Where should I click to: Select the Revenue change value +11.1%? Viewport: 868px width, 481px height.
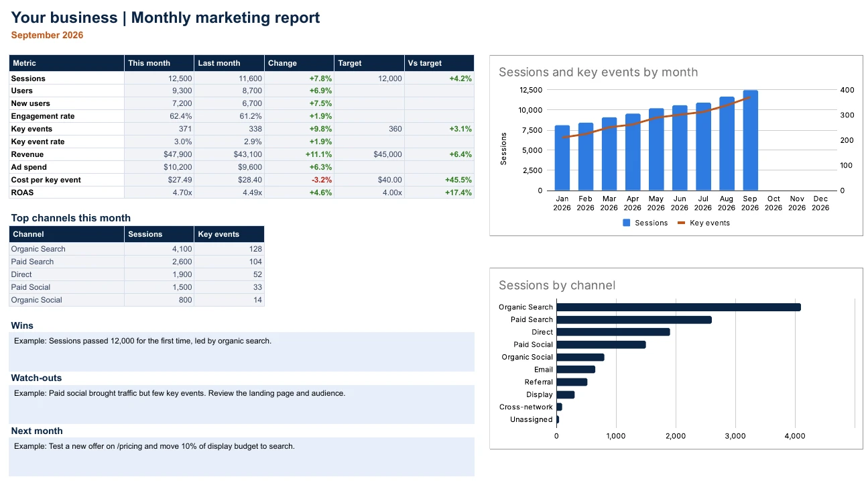click(x=320, y=154)
